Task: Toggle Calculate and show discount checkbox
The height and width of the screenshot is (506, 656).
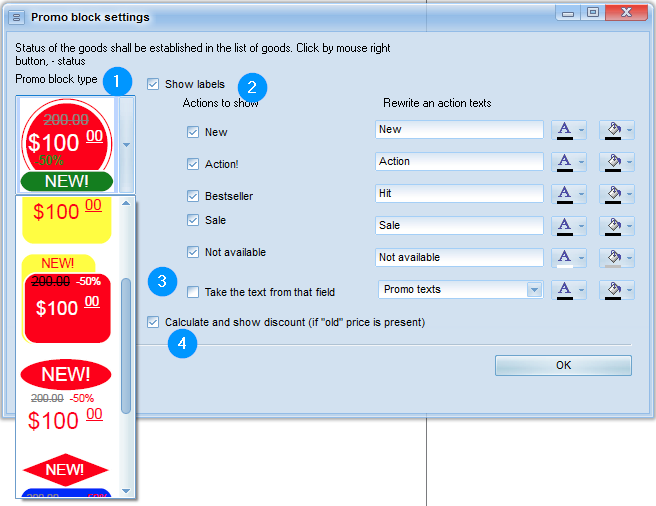Action: pos(153,322)
